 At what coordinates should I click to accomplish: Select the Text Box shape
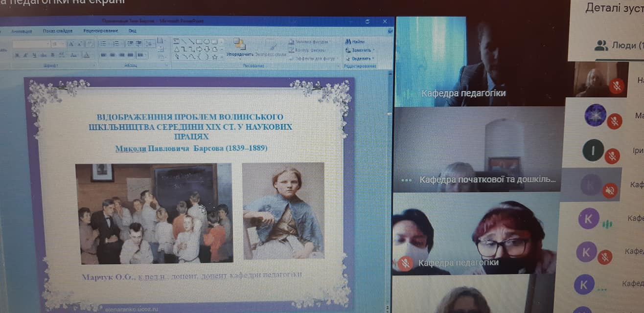[x=176, y=41]
